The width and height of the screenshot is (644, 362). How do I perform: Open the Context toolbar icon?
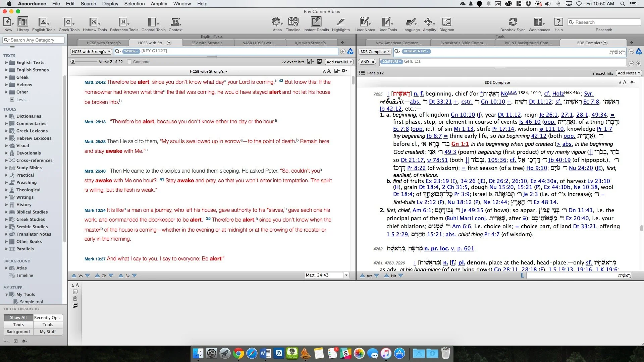175,22
